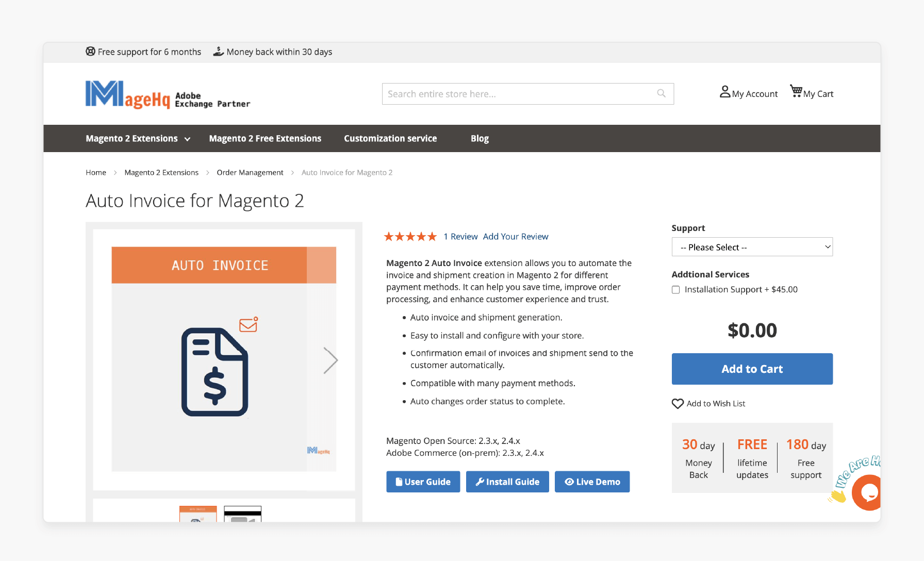Click My Cart text link
This screenshot has width=924, height=561.
[x=818, y=94]
